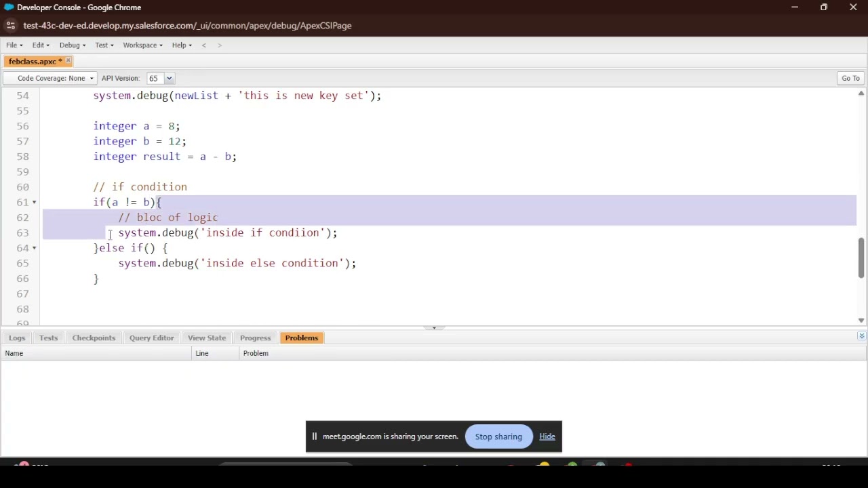Switch to the Logs tab
This screenshot has height=488, width=868.
coord(17,338)
